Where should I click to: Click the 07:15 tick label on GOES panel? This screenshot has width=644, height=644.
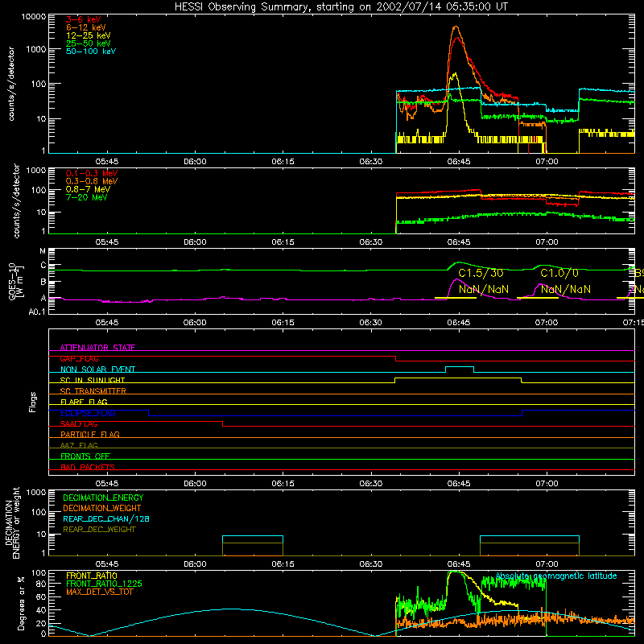tap(633, 323)
